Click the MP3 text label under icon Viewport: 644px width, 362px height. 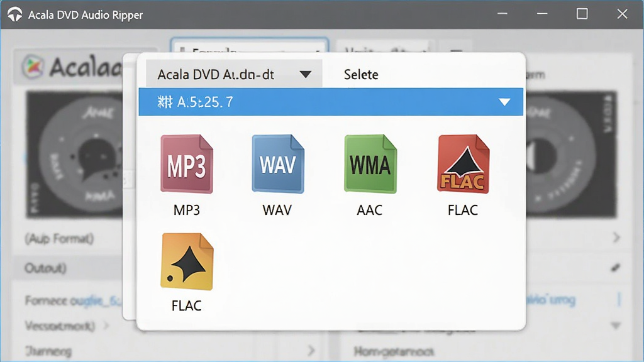coord(186,210)
